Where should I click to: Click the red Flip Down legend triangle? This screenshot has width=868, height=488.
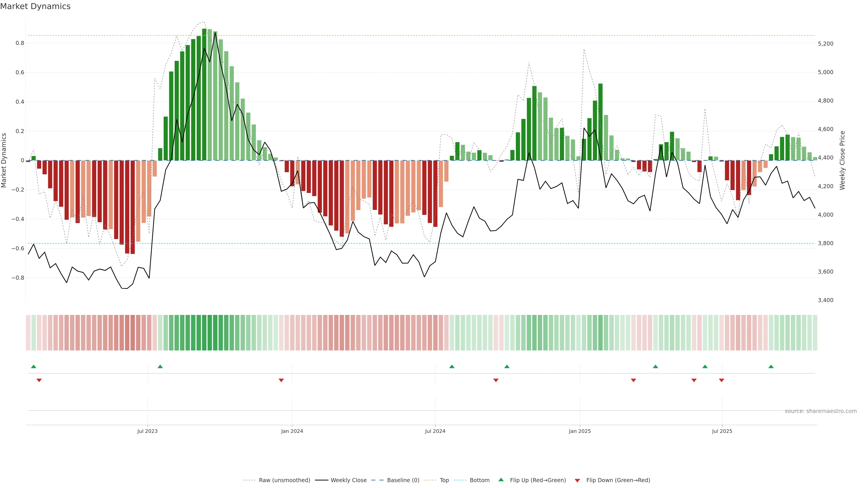click(x=577, y=481)
